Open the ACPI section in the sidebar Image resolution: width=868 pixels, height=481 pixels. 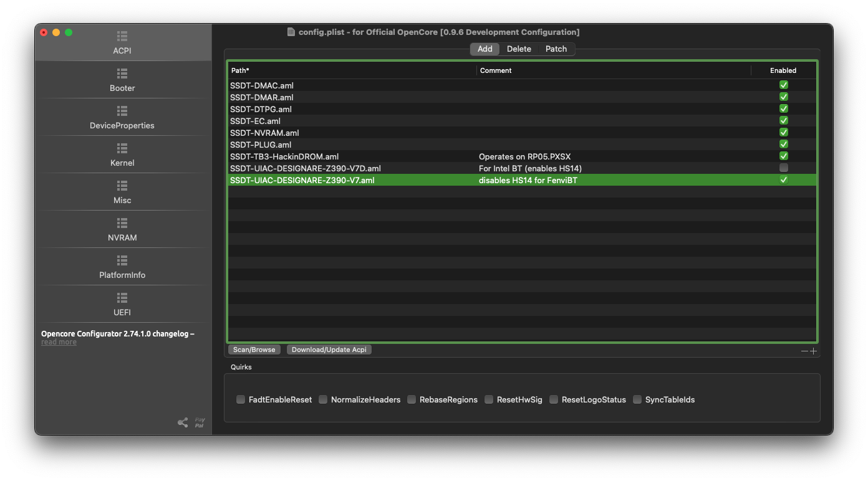pyautogui.click(x=122, y=42)
